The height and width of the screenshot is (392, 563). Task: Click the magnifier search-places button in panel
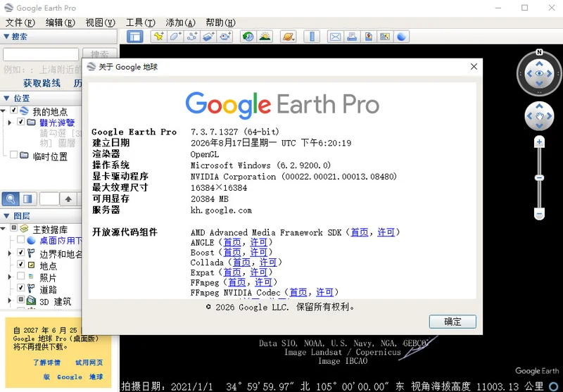11,199
